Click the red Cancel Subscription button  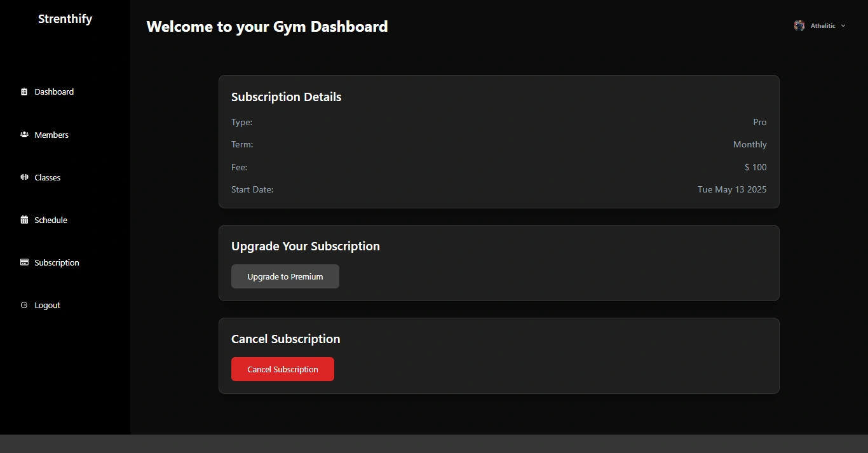click(x=283, y=369)
